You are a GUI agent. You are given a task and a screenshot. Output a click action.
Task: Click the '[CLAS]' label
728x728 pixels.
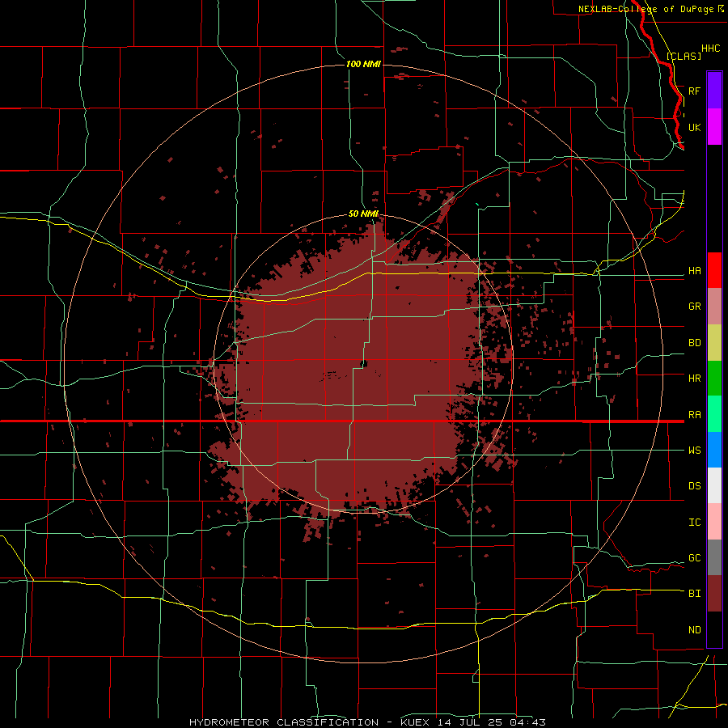coord(684,56)
